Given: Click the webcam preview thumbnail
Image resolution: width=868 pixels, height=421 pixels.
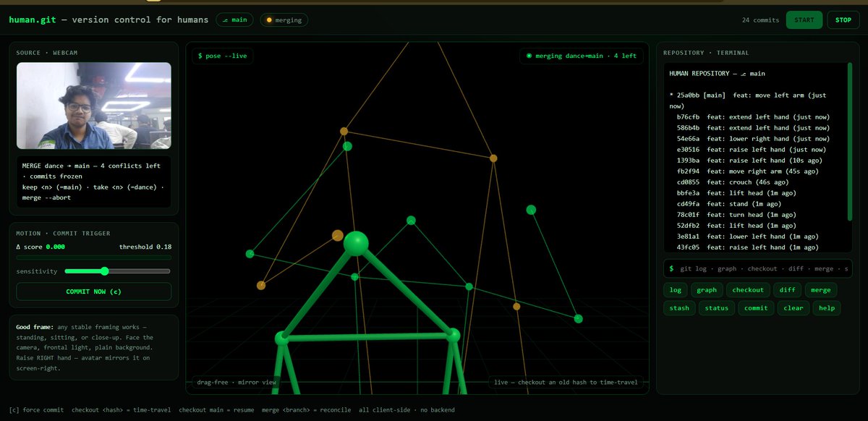Looking at the screenshot, I should point(93,106).
